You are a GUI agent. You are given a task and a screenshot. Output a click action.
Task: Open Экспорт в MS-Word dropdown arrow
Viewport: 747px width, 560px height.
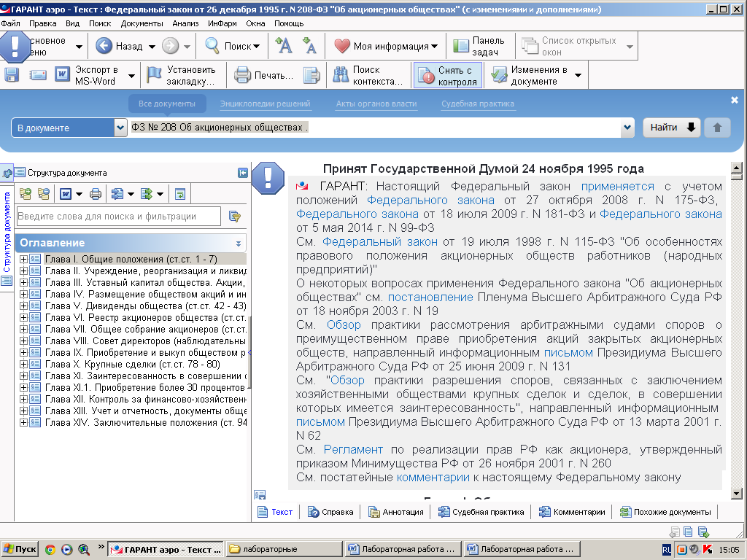point(131,76)
